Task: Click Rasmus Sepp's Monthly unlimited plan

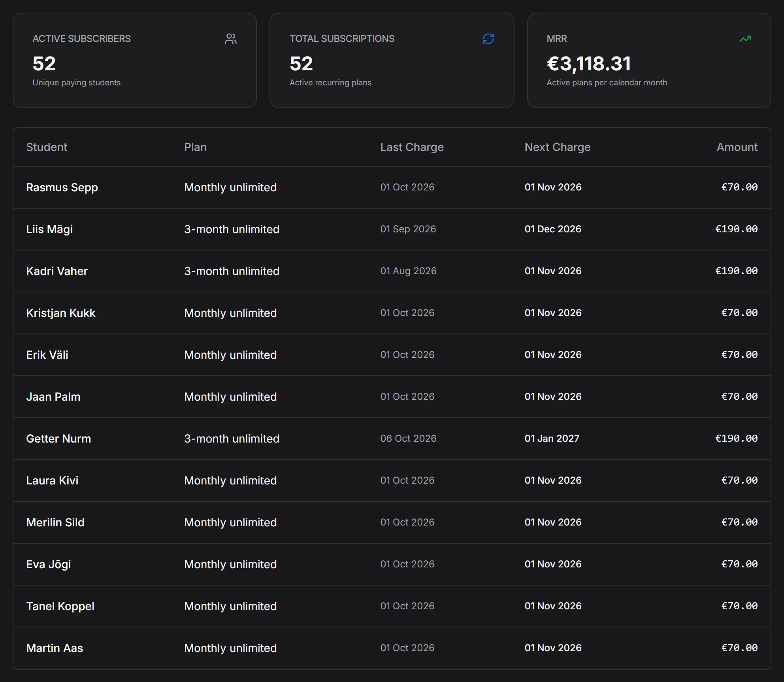Action: pos(230,187)
